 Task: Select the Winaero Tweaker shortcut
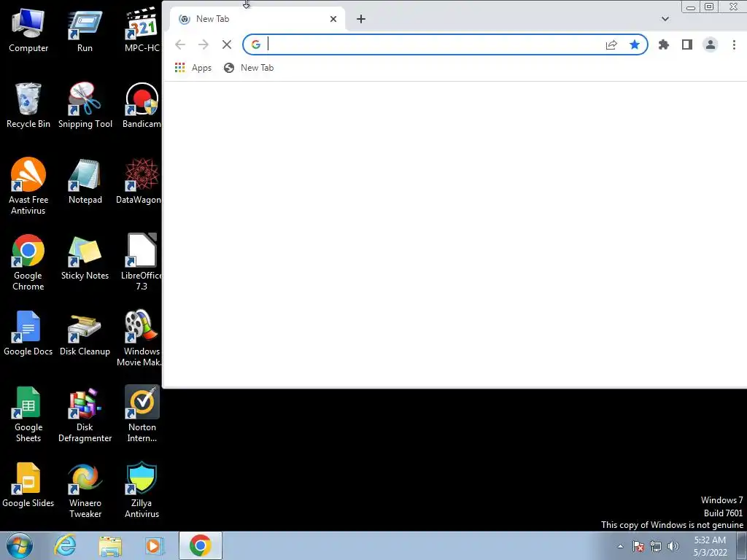pos(85,489)
